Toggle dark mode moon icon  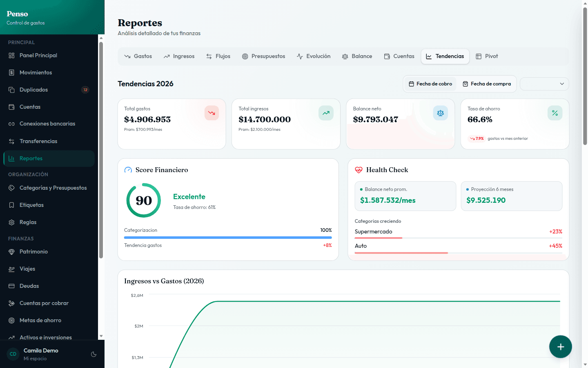click(94, 354)
